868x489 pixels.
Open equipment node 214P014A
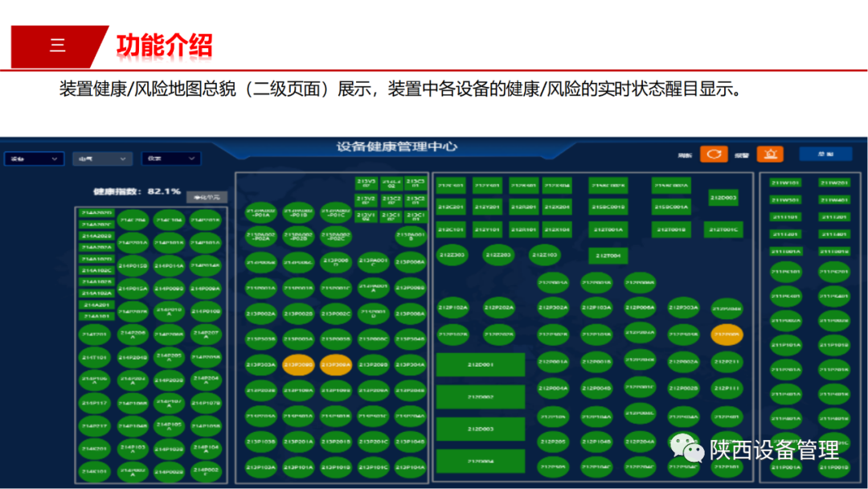point(170,266)
